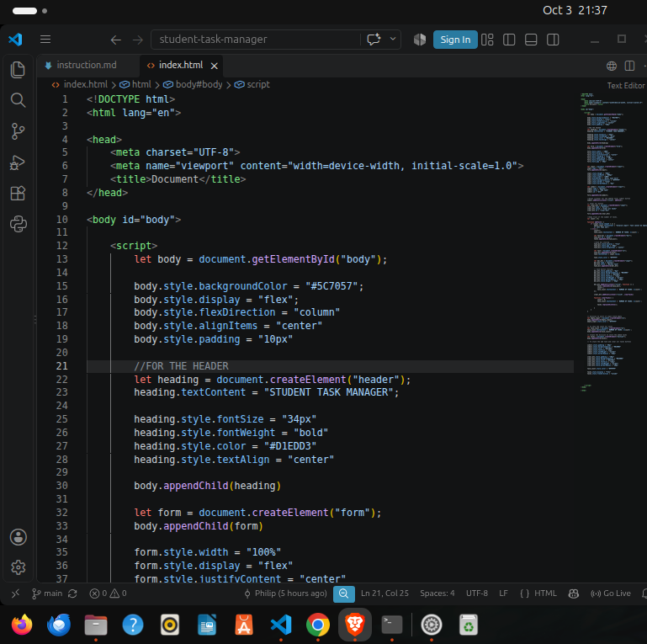
Task: Open Thunderbird mail from the dock
Action: coord(59,625)
